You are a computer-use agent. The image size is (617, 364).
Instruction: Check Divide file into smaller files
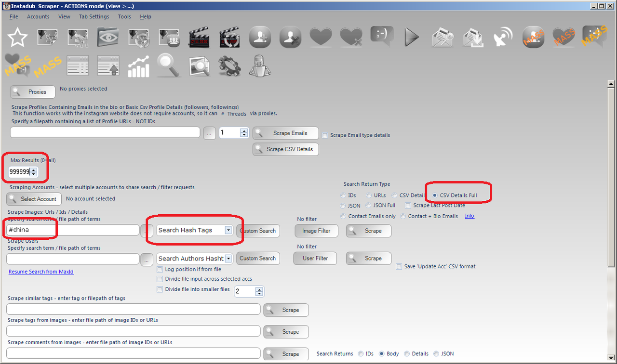[x=160, y=290]
